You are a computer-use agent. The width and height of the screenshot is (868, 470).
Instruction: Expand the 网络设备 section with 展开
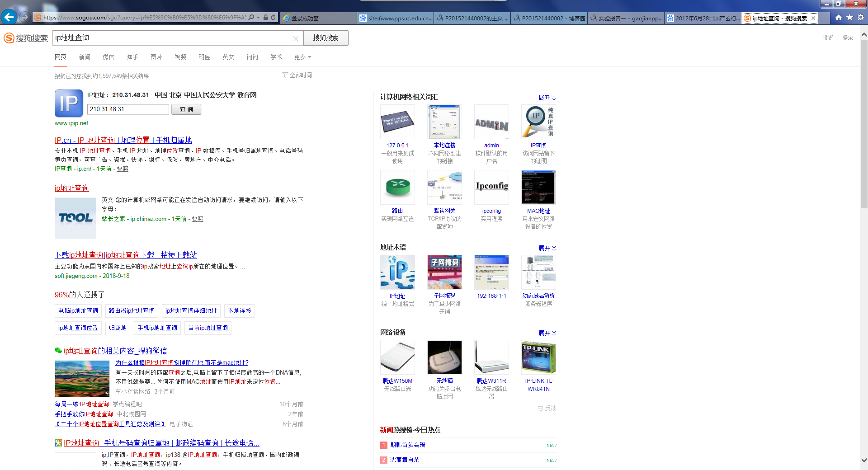(547, 333)
